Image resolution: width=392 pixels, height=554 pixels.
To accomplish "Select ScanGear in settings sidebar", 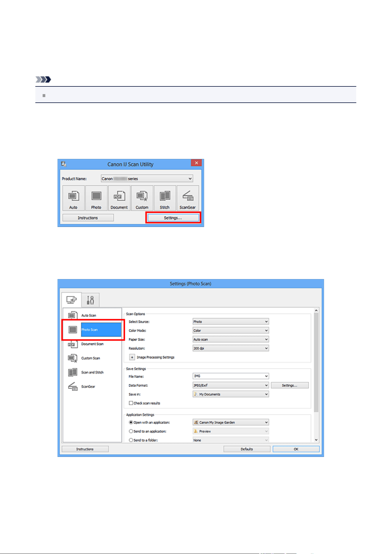I will 92,386.
